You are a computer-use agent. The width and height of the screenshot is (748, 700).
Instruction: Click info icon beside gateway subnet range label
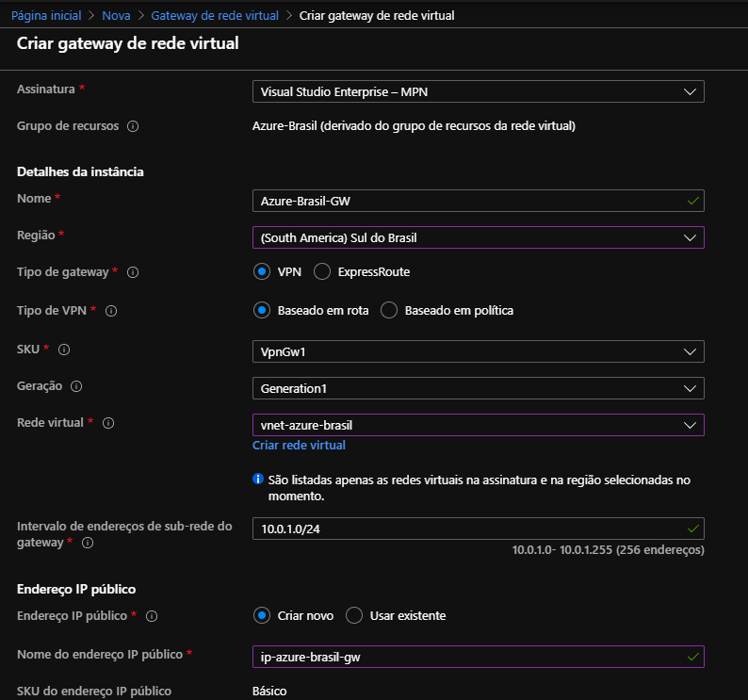click(88, 543)
